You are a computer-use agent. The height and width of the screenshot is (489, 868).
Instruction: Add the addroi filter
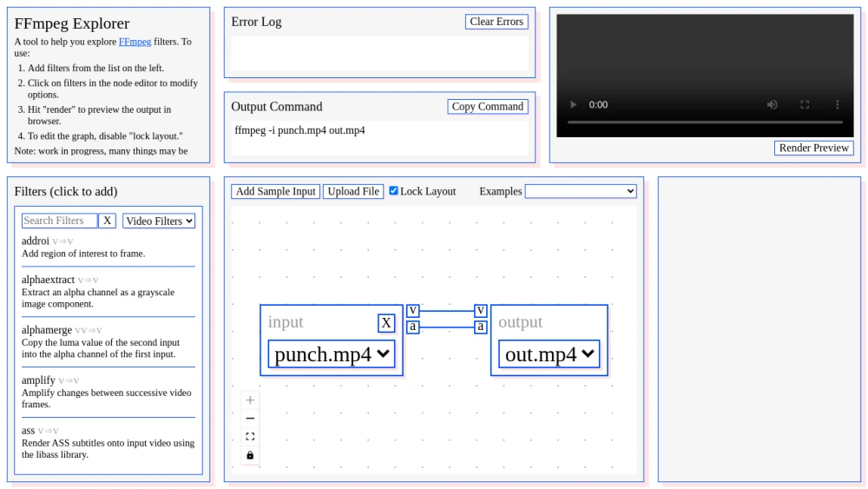(108, 247)
